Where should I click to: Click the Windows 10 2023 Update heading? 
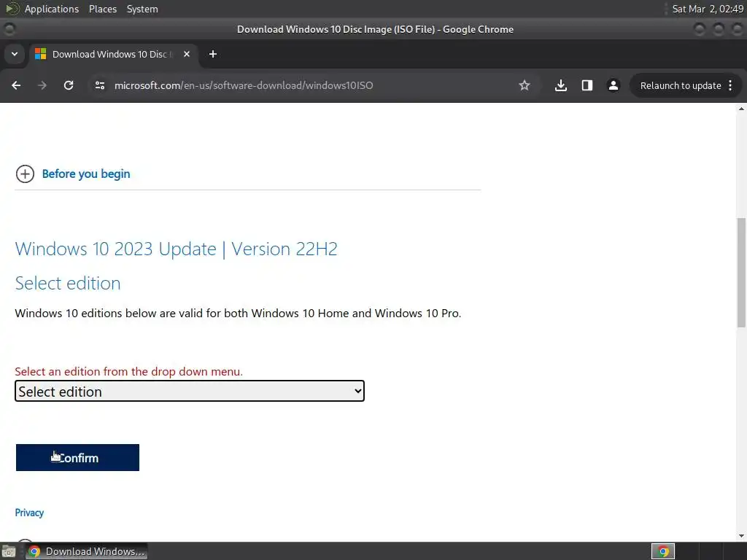pos(177,249)
